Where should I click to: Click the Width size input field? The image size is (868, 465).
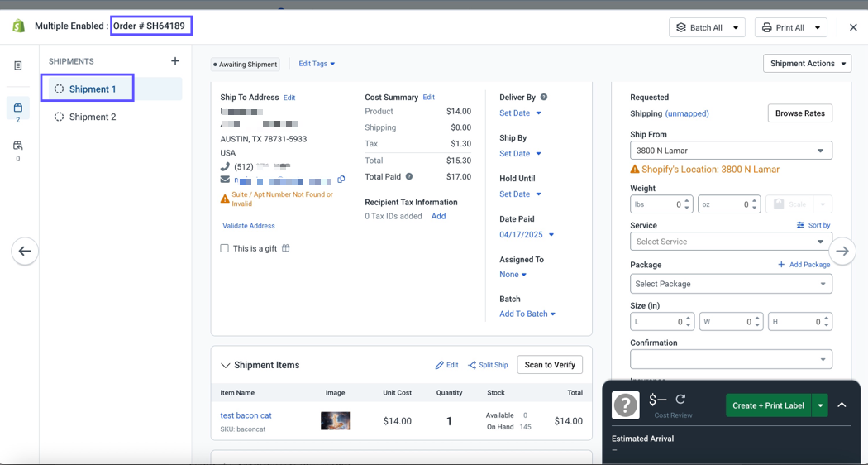732,322
